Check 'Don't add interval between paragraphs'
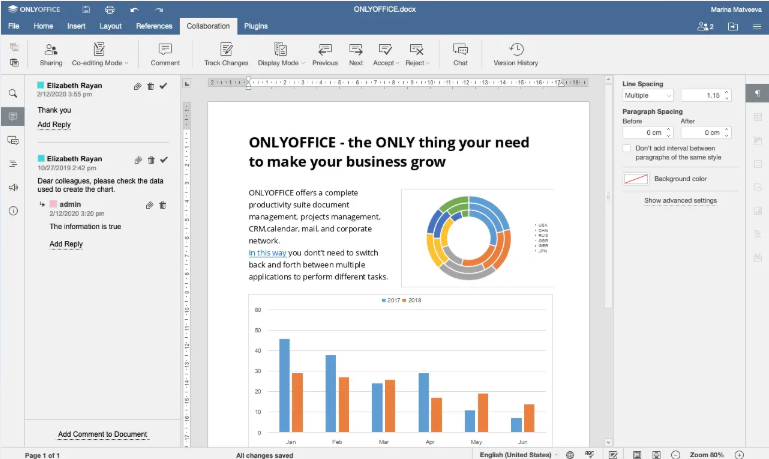Screen dimensions: 769x459 626,148
